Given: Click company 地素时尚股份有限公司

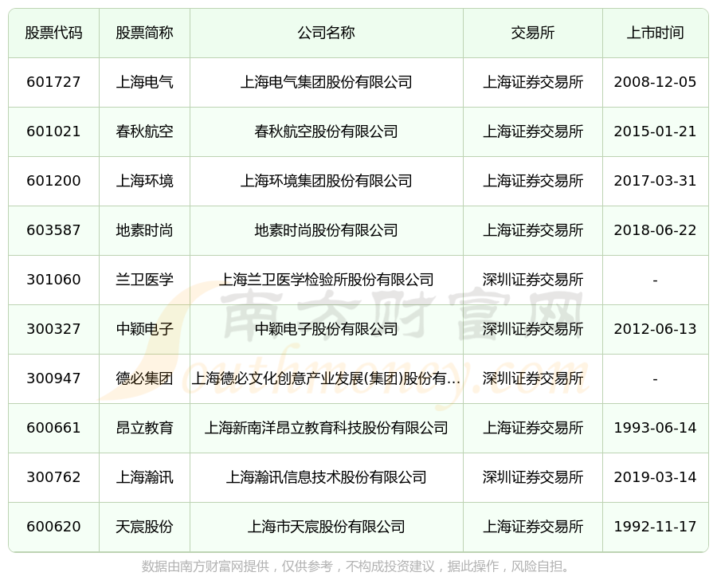Looking at the screenshot, I should pos(327,230).
